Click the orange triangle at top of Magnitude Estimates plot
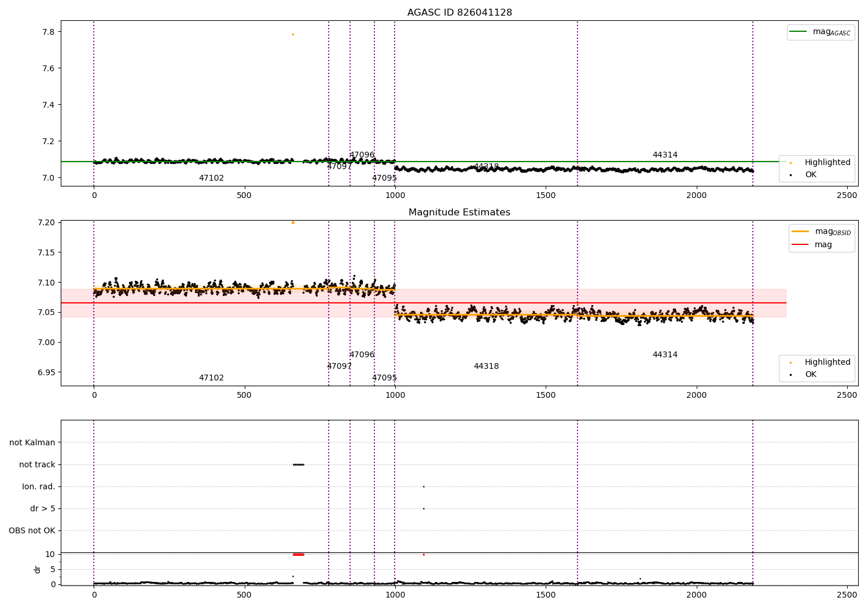Image resolution: width=868 pixels, height=608 pixels. point(293,222)
